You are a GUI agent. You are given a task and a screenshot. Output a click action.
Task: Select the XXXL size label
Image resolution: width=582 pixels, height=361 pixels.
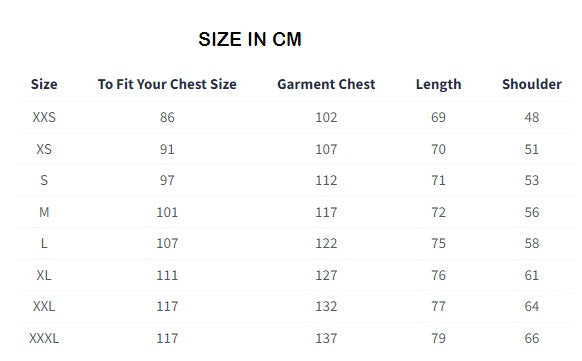44,338
